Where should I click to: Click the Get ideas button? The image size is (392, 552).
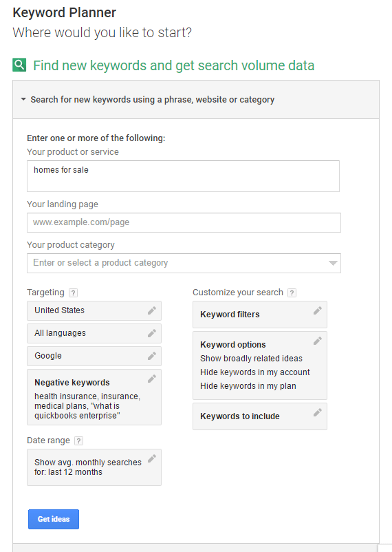[54, 519]
